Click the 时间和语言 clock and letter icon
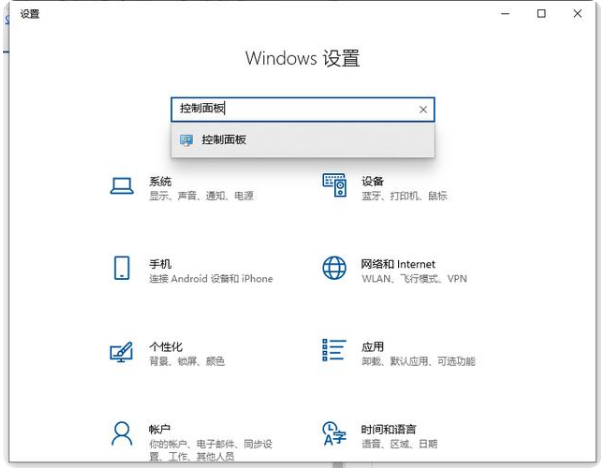 pyautogui.click(x=334, y=434)
